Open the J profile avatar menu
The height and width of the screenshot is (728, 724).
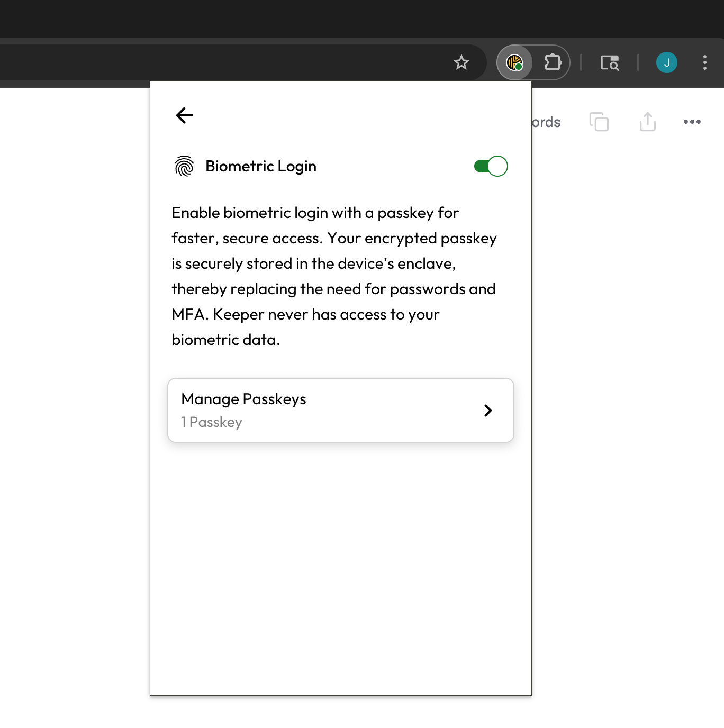(666, 62)
